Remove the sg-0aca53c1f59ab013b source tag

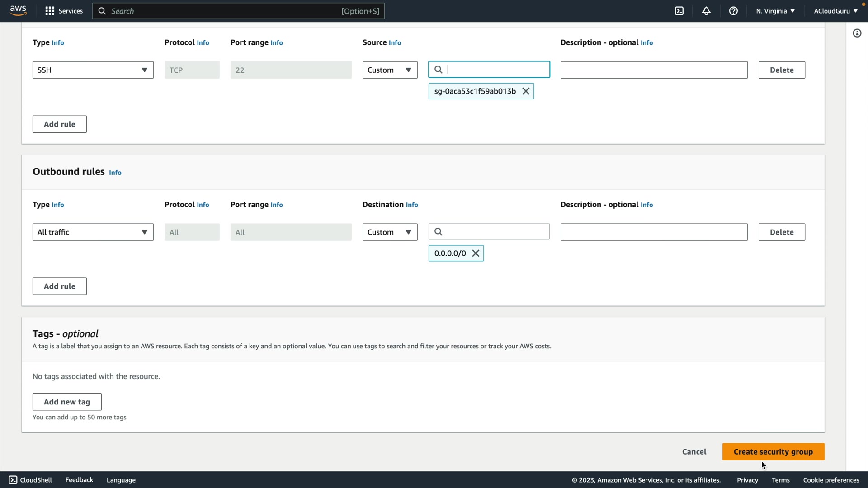click(x=526, y=91)
